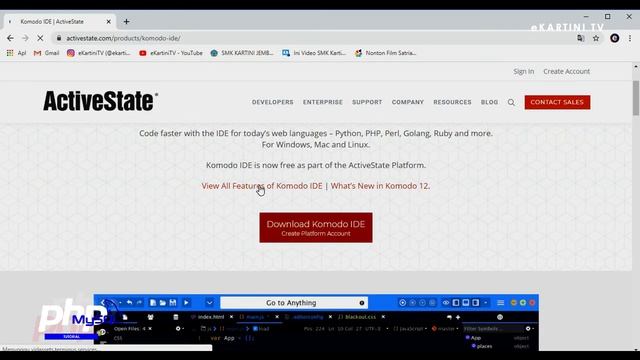The image size is (640, 360).
Task: Select the Komodo IDE | ActiveState tab
Action: [x=60, y=22]
